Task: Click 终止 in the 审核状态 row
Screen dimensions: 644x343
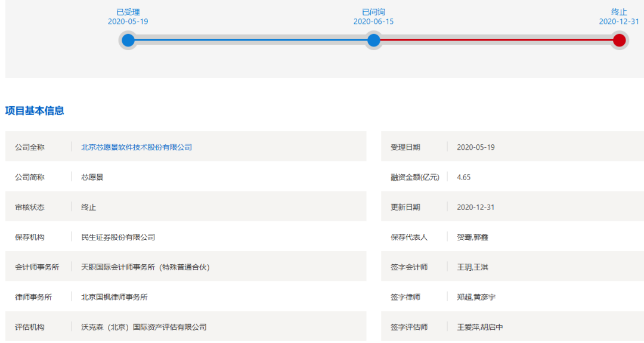Action: pyautogui.click(x=88, y=207)
